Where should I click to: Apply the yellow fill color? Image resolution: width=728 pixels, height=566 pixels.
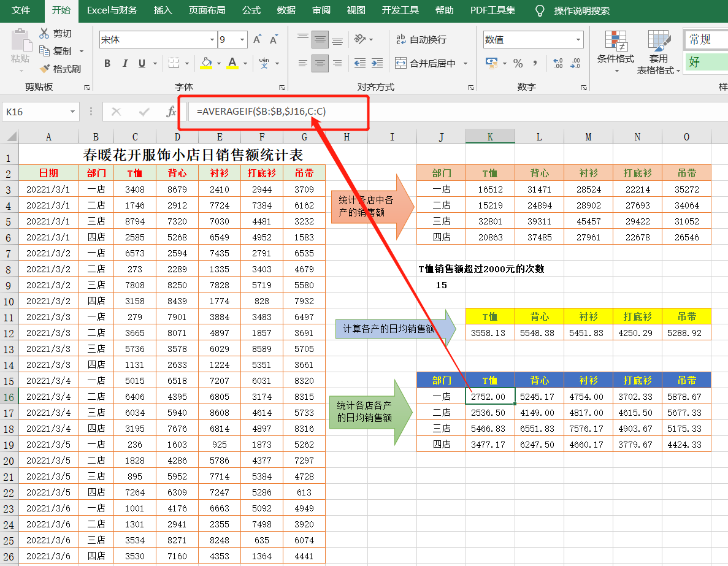point(206,63)
